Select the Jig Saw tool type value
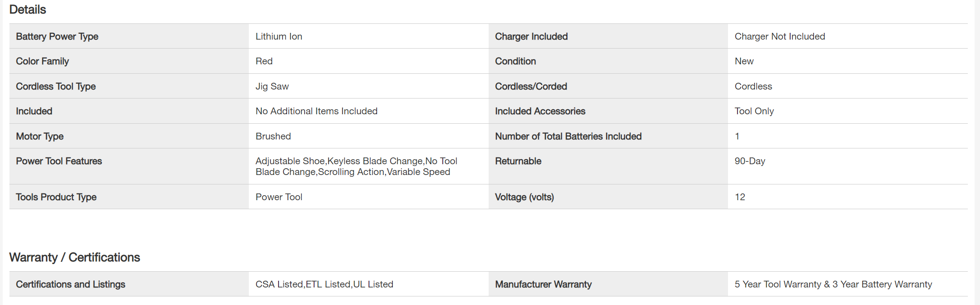The height and width of the screenshot is (305, 980). (272, 86)
